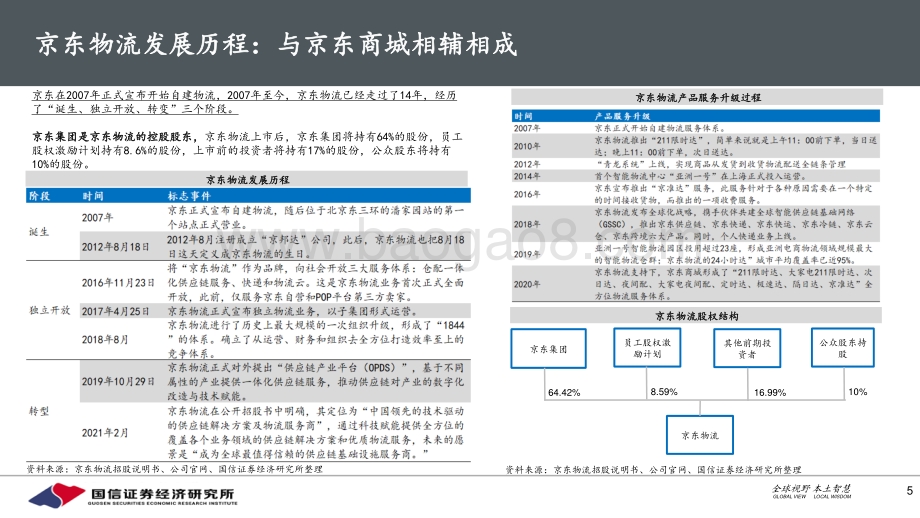Click date cell 2012年8月18日
This screenshot has width=920, height=518.
tap(116, 247)
